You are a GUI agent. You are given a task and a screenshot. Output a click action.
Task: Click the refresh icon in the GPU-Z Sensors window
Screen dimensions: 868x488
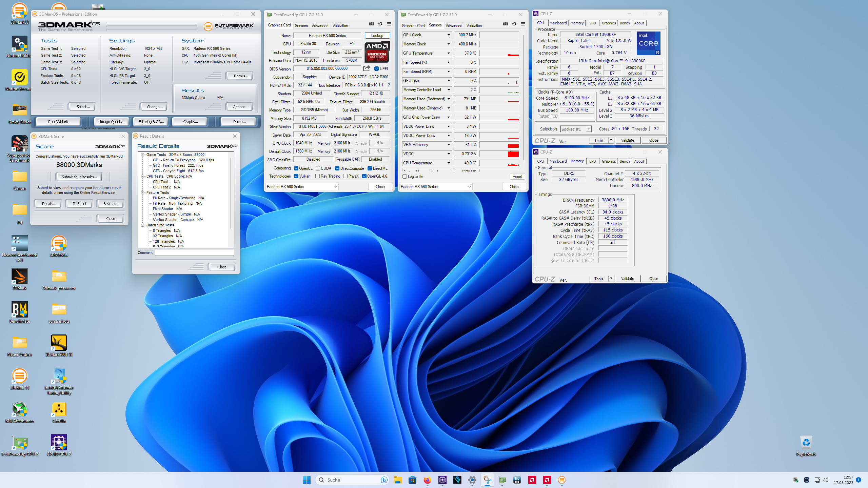[x=514, y=24]
